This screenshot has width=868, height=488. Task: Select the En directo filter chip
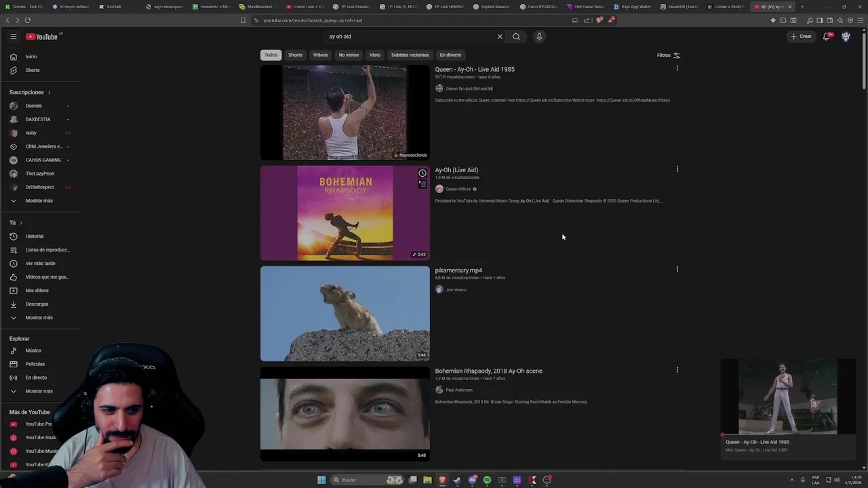450,55
